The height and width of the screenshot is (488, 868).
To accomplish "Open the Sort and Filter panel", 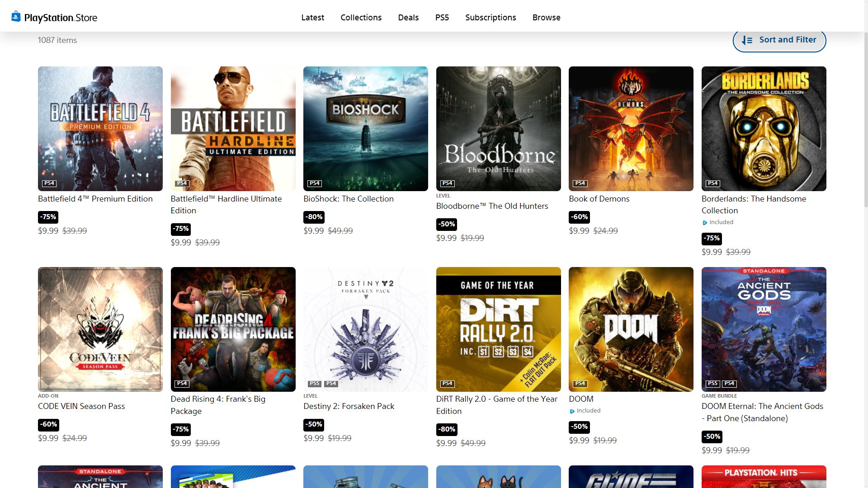I will click(x=779, y=40).
